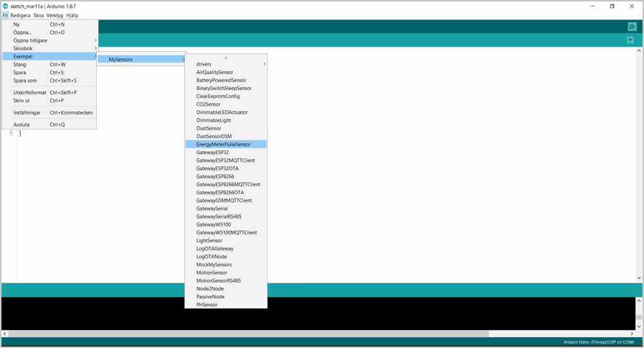This screenshot has width=644, height=348.
Task: Open the GatewayGSMMQTTClient example
Action: coord(226,200)
